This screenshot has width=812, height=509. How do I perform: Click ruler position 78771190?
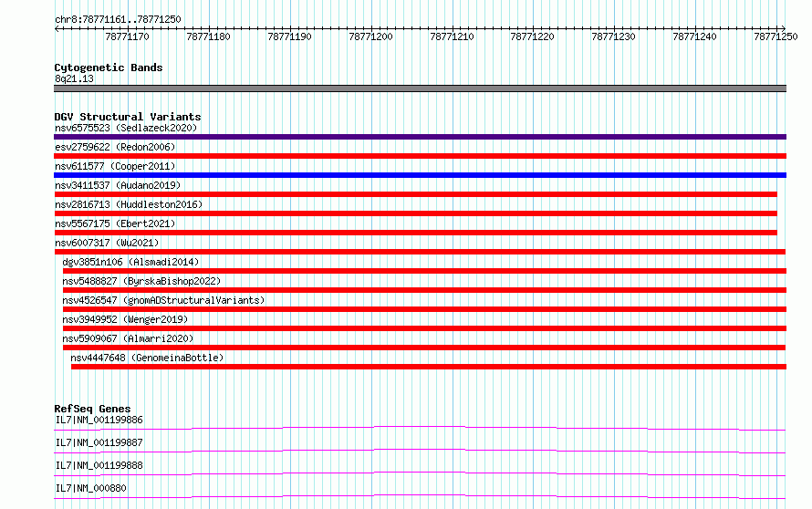289,36
